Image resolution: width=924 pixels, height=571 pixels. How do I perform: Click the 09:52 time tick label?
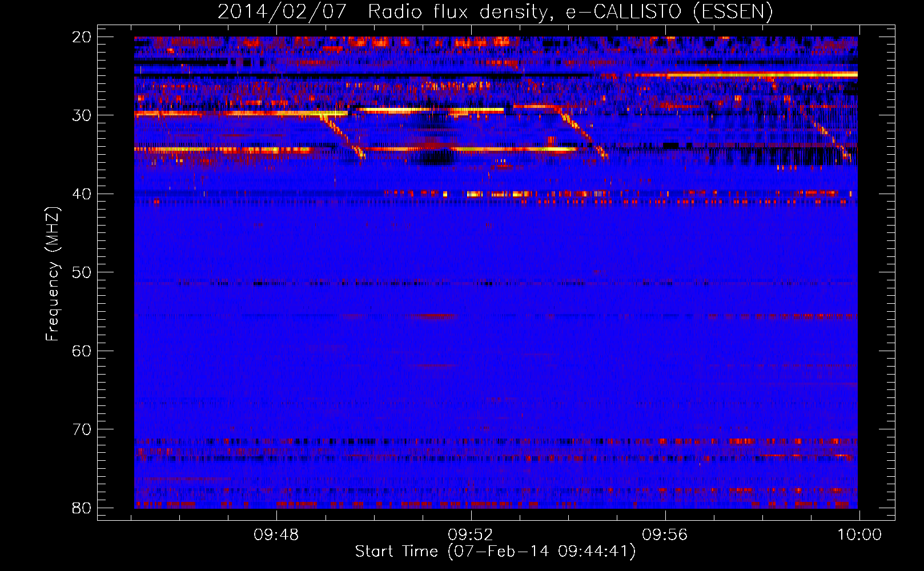[471, 535]
